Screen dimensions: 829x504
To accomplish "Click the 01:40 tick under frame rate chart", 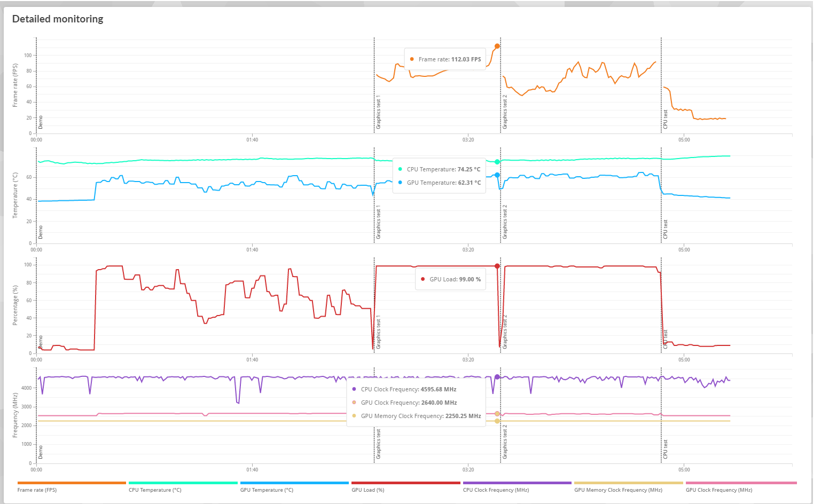I will [252, 140].
